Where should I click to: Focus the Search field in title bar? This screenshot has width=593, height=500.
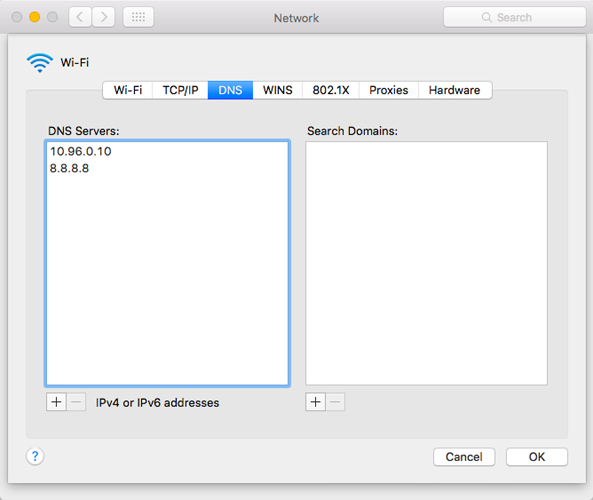pos(515,17)
